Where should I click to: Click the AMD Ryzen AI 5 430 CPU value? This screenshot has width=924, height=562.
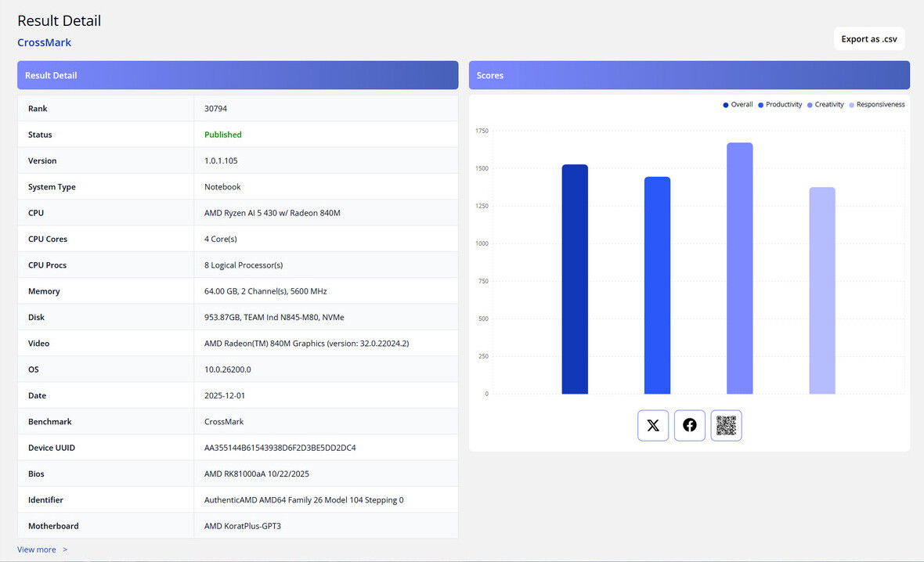pyautogui.click(x=272, y=213)
